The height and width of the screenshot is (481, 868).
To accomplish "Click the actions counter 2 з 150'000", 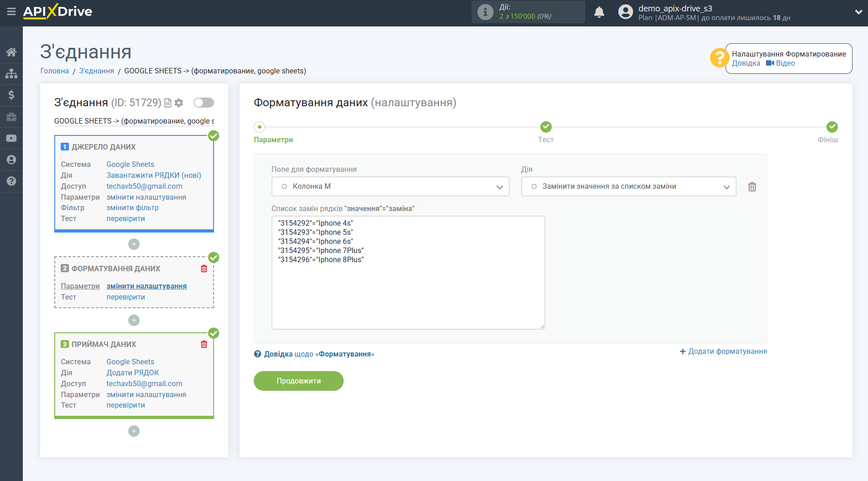I will tap(525, 16).
